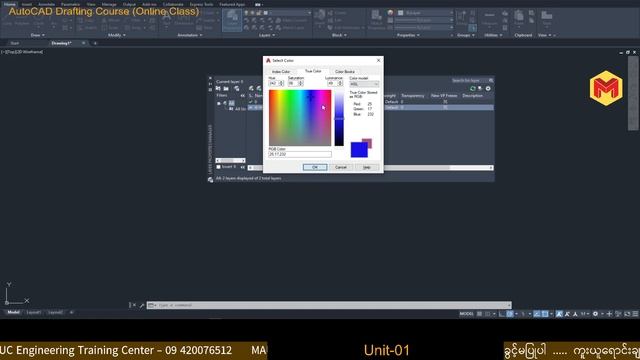Click the New Property Filter icon

(218, 88)
